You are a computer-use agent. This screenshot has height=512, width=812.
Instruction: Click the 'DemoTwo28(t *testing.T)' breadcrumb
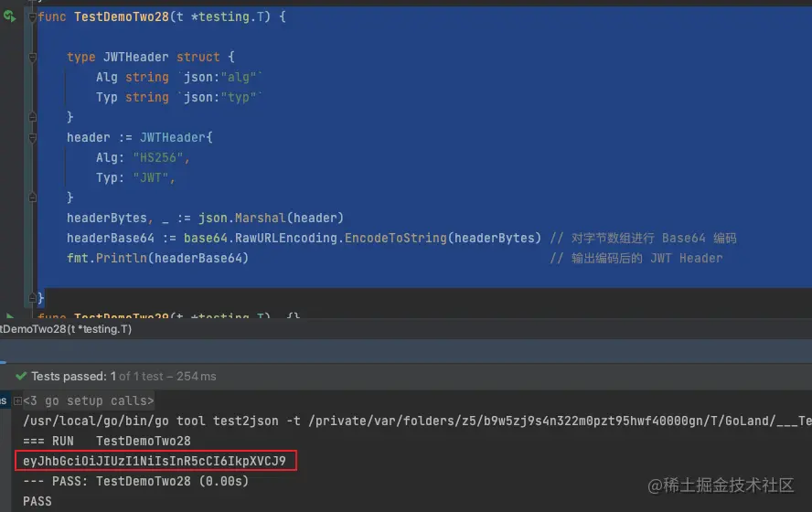pyautogui.click(x=66, y=329)
